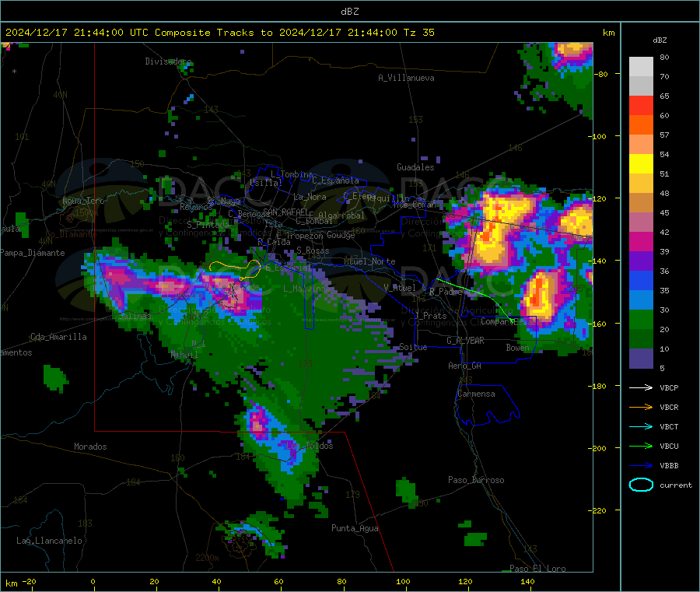The image size is (700, 592).
Task: Click the Los_Toldos place label
Action: [x=310, y=446]
